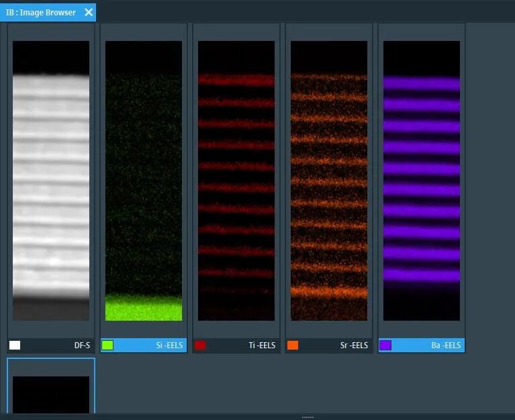Screen dimensions: 515x420
Task: Click the dotted resize grip at panel bottom
Action: pos(308,417)
